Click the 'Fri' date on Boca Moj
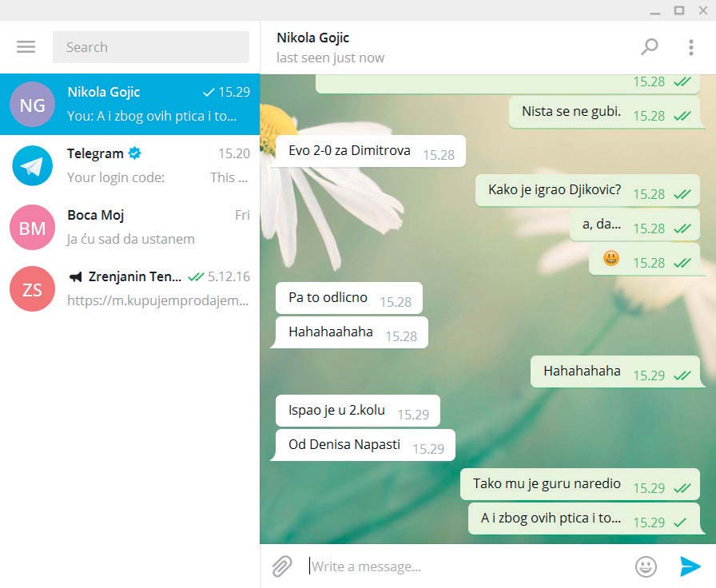The image size is (716, 588). point(242,215)
